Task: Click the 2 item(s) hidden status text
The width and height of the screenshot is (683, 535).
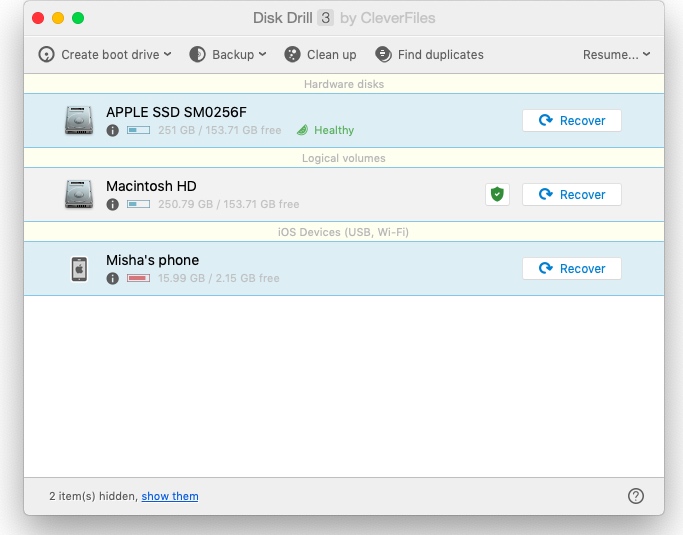Action: 93,496
